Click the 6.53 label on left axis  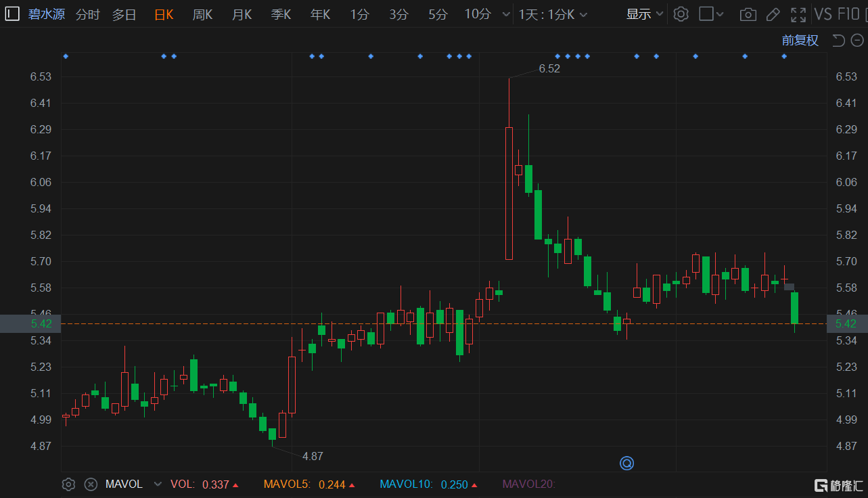[41, 76]
